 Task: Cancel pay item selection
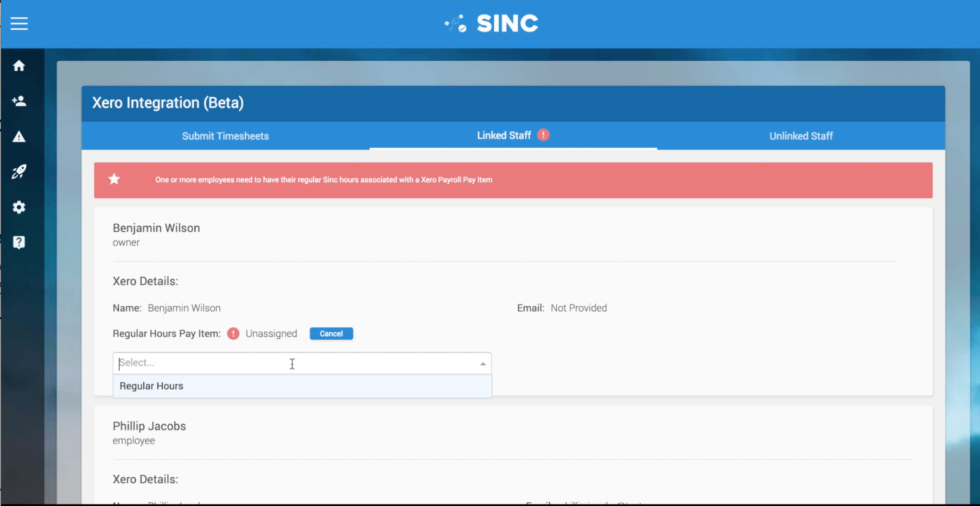pyautogui.click(x=331, y=333)
